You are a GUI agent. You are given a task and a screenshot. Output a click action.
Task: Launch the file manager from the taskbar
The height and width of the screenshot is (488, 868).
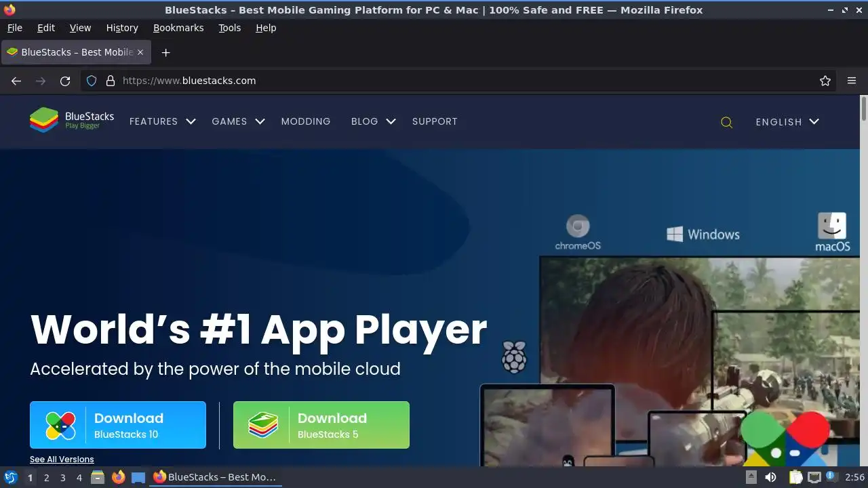tap(98, 477)
